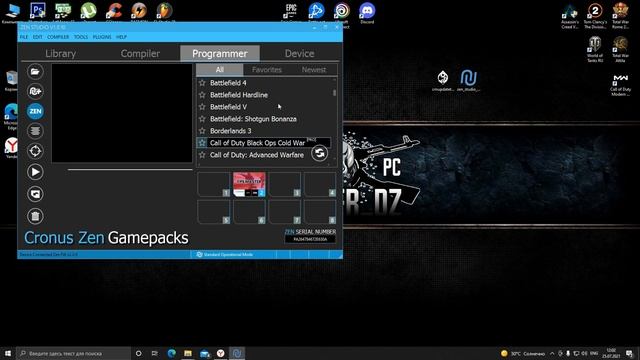Open the FILE menu
Viewport: 640px width, 360px height.
point(24,37)
